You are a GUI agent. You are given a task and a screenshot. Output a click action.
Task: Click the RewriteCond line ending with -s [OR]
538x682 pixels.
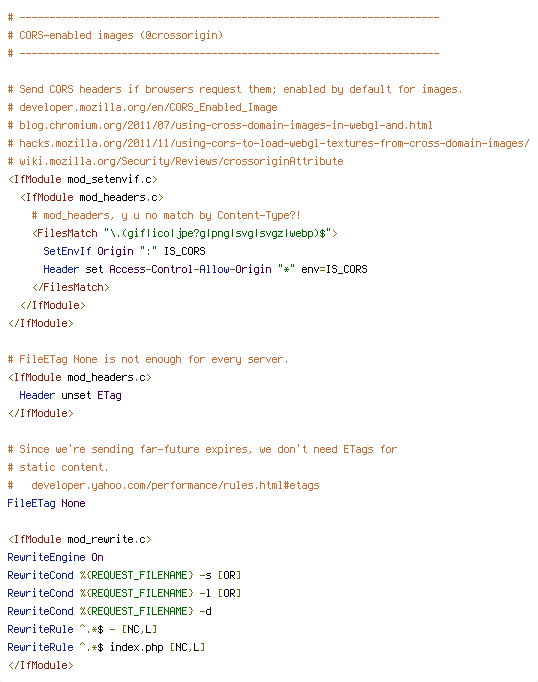(x=124, y=575)
